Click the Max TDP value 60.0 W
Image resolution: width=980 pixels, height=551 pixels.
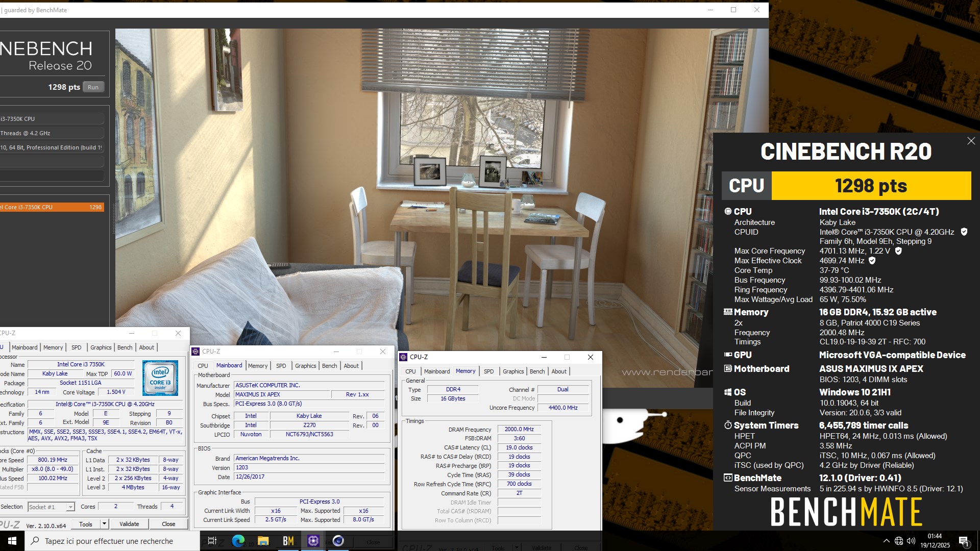122,373
